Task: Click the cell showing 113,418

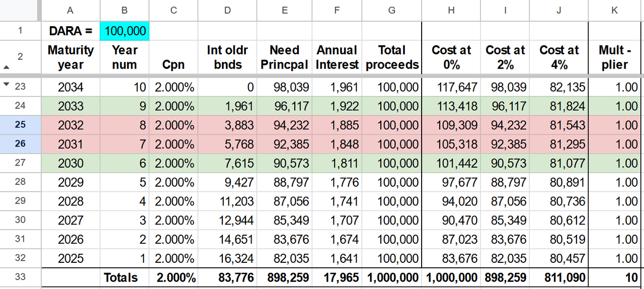Action: [x=451, y=106]
